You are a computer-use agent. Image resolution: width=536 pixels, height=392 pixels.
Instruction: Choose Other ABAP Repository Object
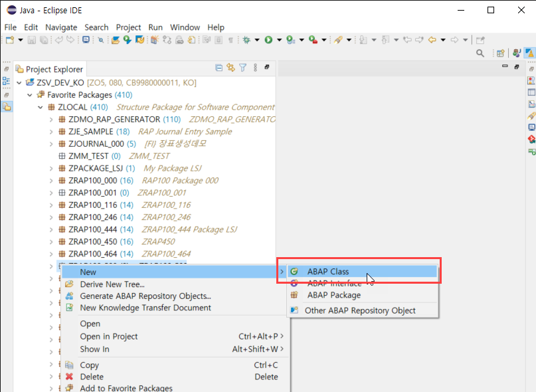[x=363, y=310]
